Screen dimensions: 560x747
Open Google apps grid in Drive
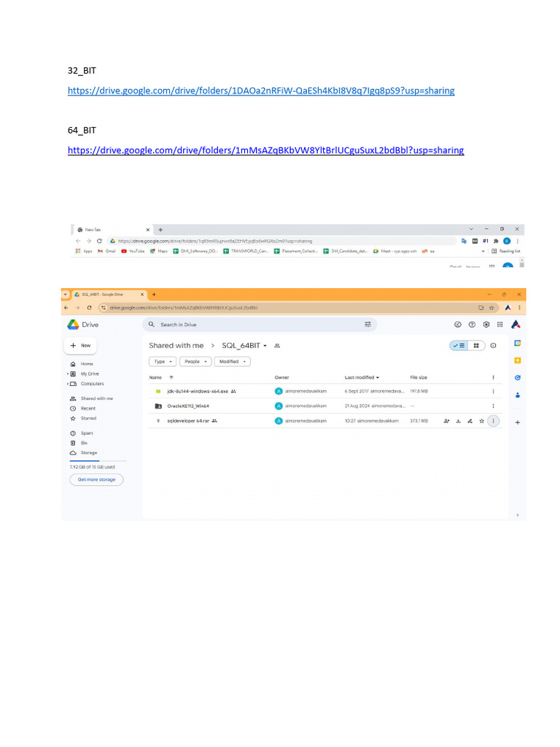point(500,325)
